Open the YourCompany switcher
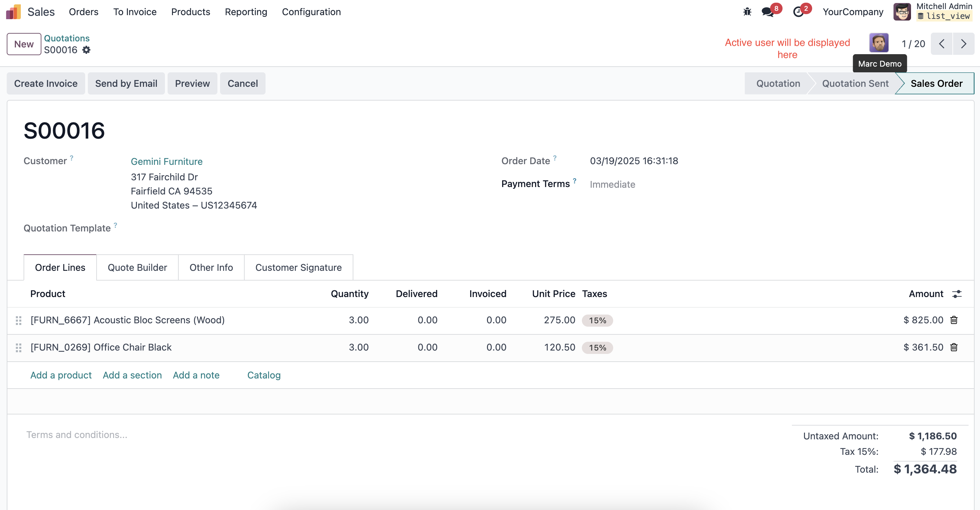 [853, 12]
